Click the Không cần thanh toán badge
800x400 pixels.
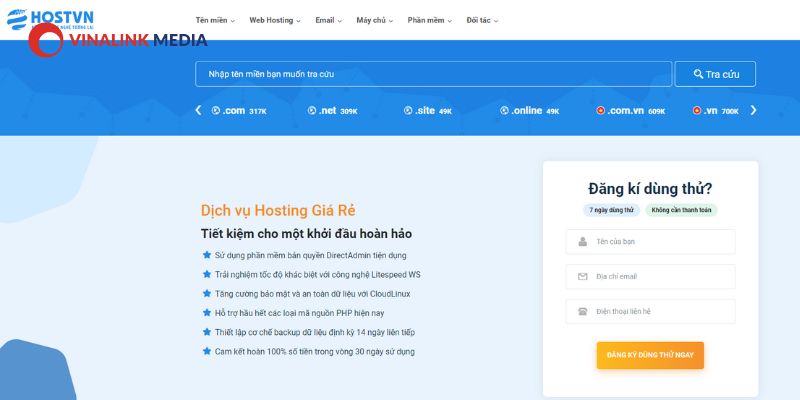(x=681, y=210)
